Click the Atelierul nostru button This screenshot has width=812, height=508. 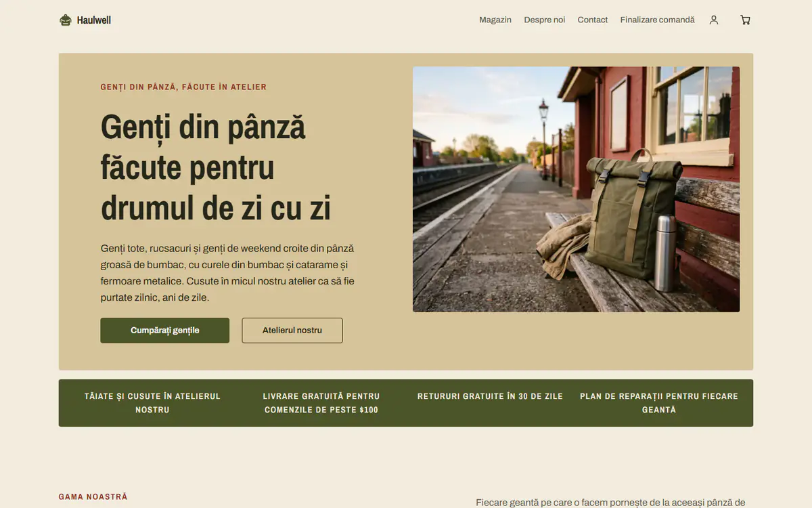pos(292,331)
